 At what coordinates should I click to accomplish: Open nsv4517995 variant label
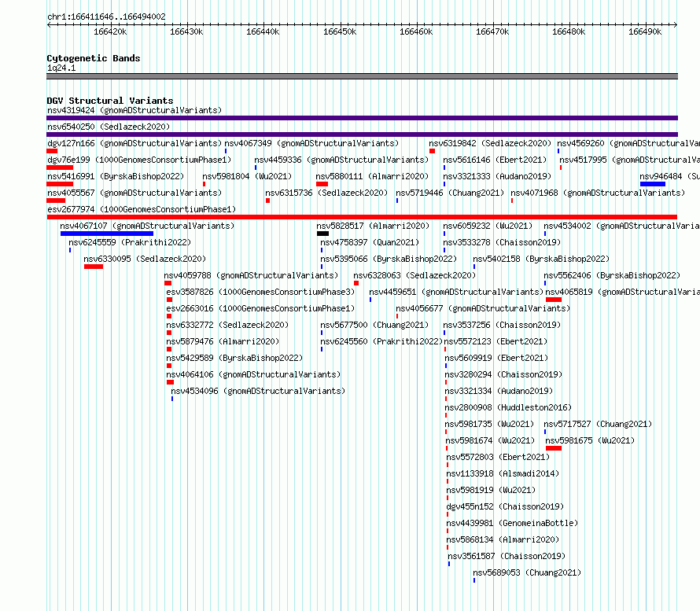click(x=629, y=160)
